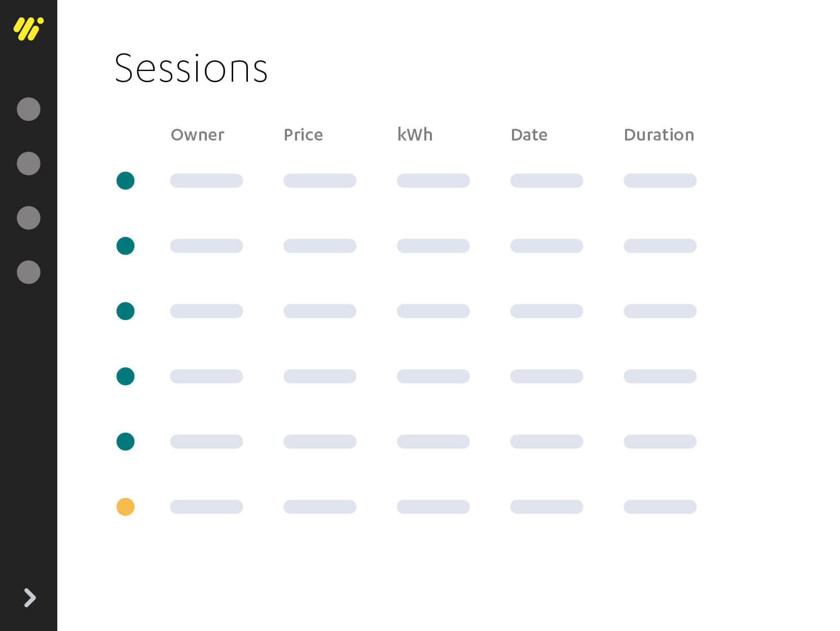Toggle the fourth session's status indicator

pos(126,376)
